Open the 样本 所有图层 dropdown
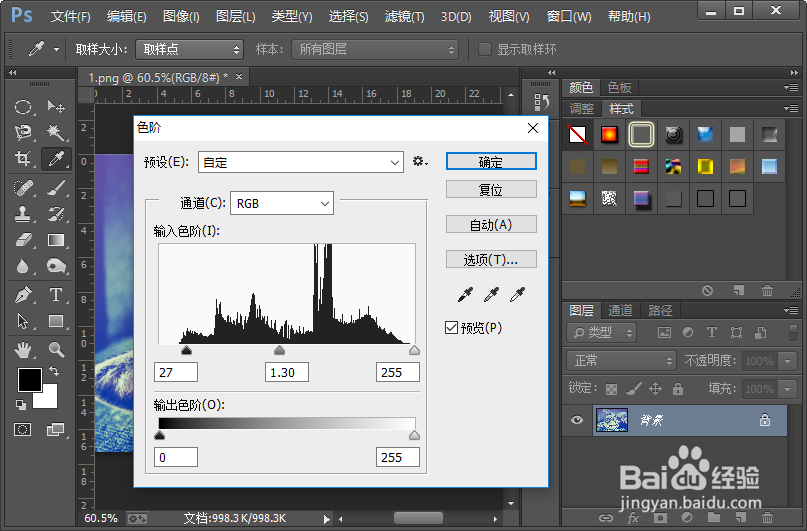807x531 pixels. (x=375, y=49)
